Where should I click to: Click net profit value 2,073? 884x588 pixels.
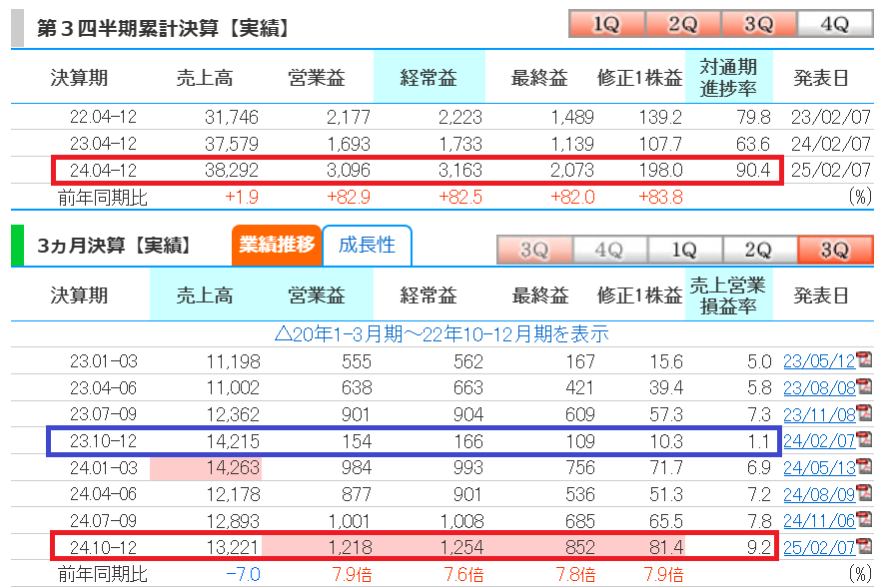(x=572, y=170)
